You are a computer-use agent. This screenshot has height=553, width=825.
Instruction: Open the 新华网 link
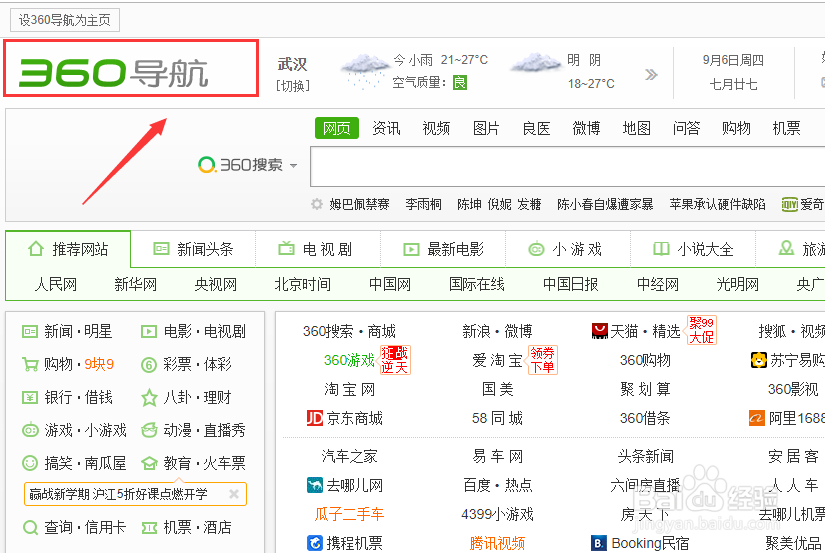tap(135, 284)
